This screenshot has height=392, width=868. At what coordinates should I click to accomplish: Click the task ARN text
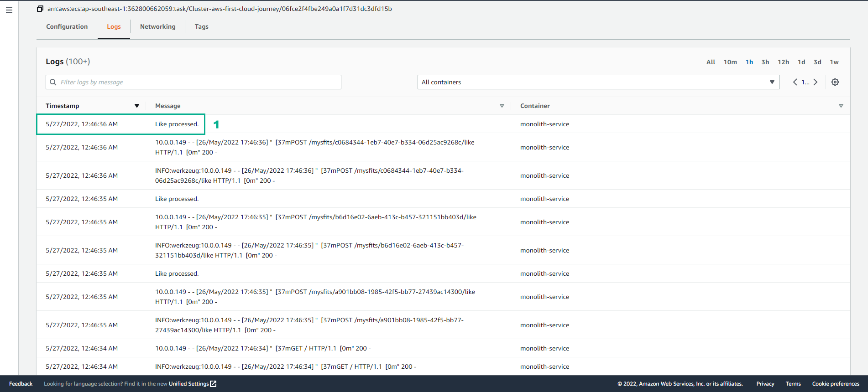tap(220, 9)
